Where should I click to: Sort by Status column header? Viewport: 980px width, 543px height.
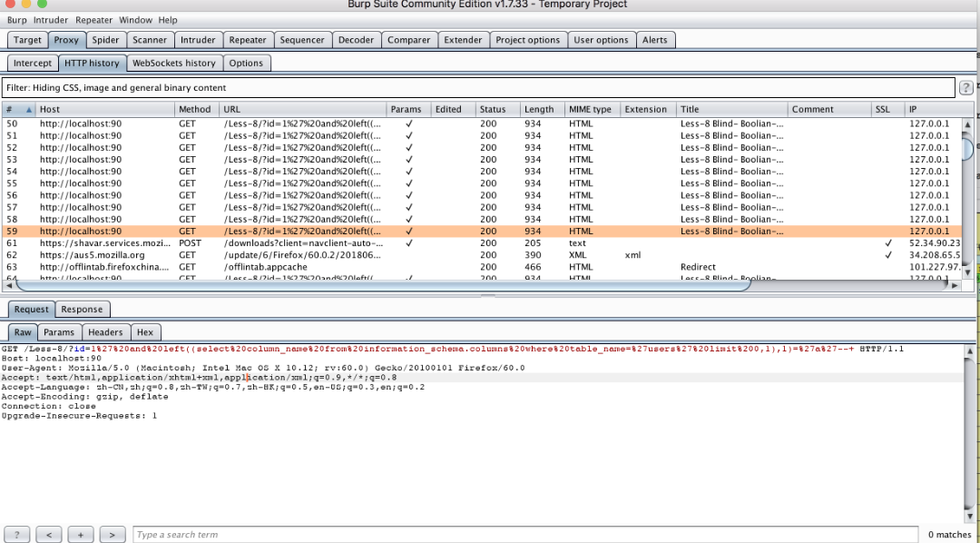[497, 110]
